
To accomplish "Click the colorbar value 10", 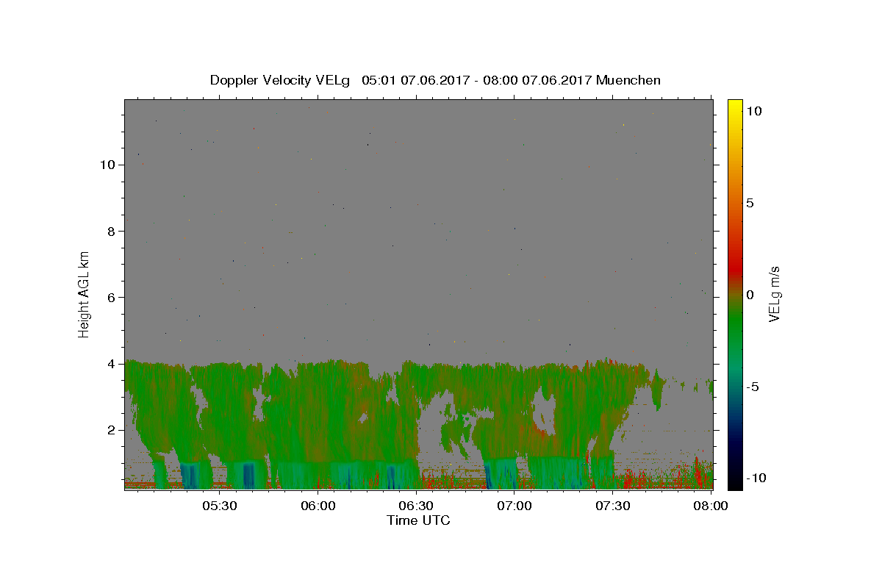I will pyautogui.click(x=753, y=111).
